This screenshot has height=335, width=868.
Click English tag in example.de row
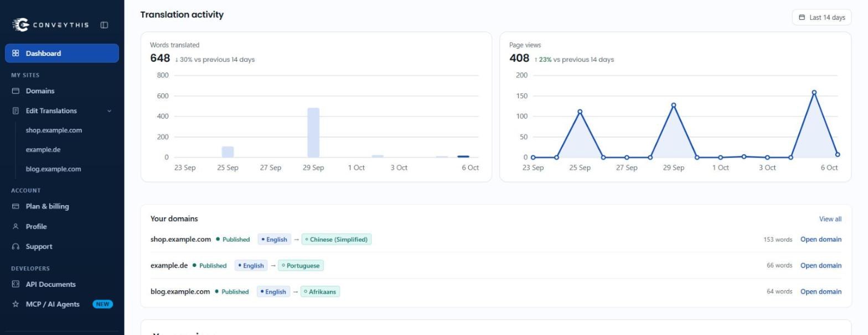251,265
